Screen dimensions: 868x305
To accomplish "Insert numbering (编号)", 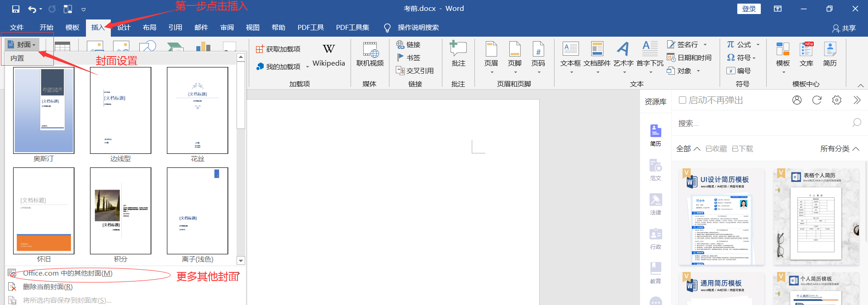I will (x=739, y=71).
